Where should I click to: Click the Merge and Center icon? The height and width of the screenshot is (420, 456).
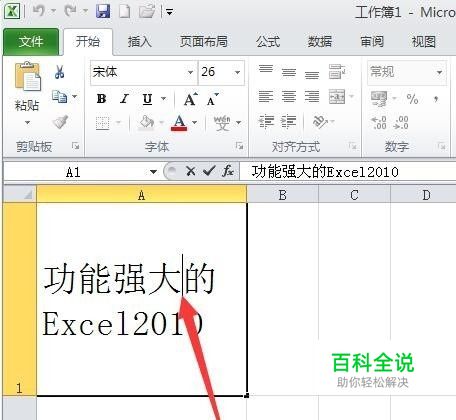pos(337,97)
